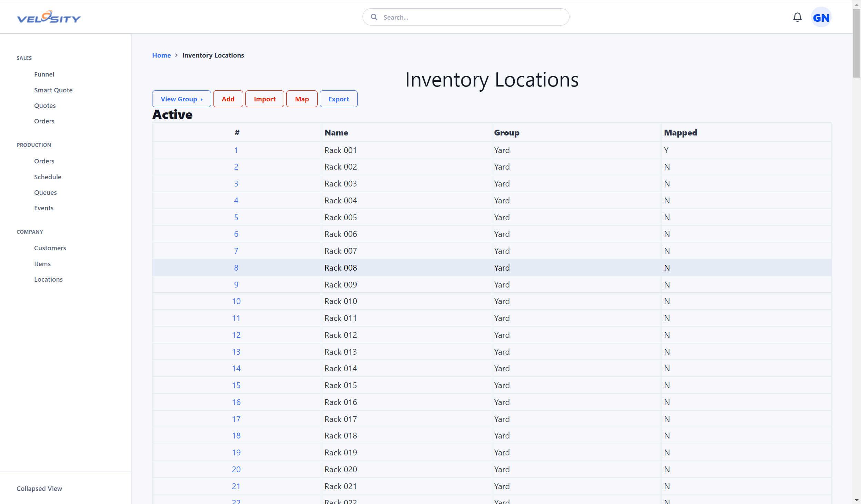Click the Export button

pyautogui.click(x=338, y=99)
